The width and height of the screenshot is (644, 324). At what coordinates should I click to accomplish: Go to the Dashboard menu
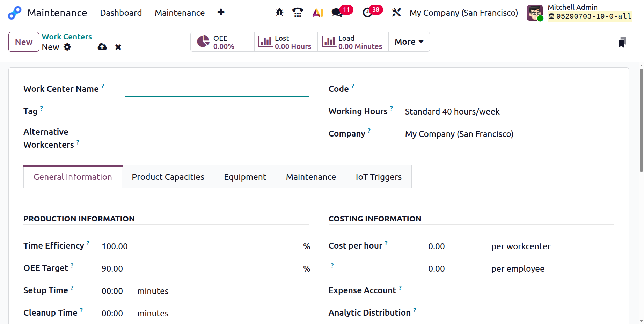121,13
